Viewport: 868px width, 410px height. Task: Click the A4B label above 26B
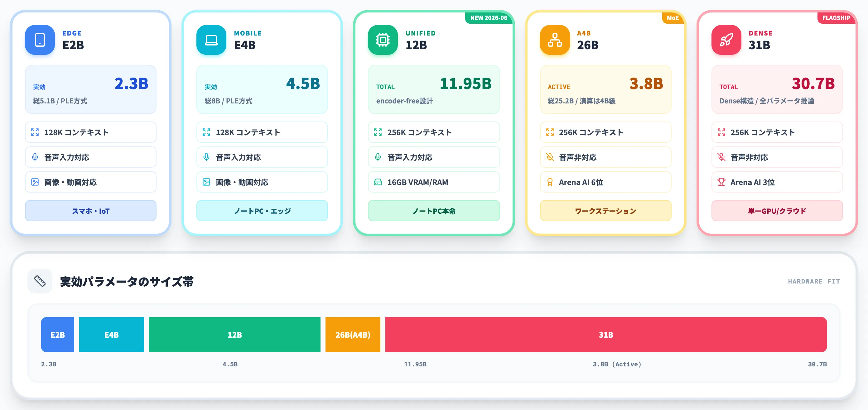(584, 33)
